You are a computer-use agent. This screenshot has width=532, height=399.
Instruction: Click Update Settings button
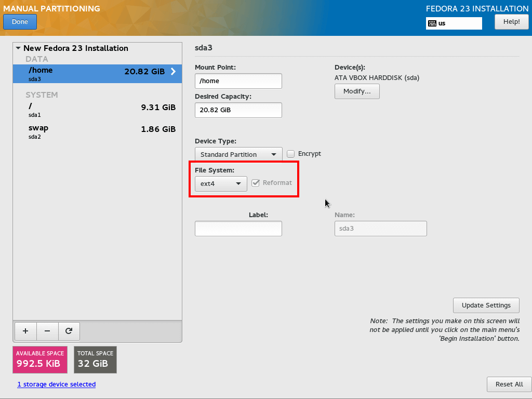[x=486, y=305]
